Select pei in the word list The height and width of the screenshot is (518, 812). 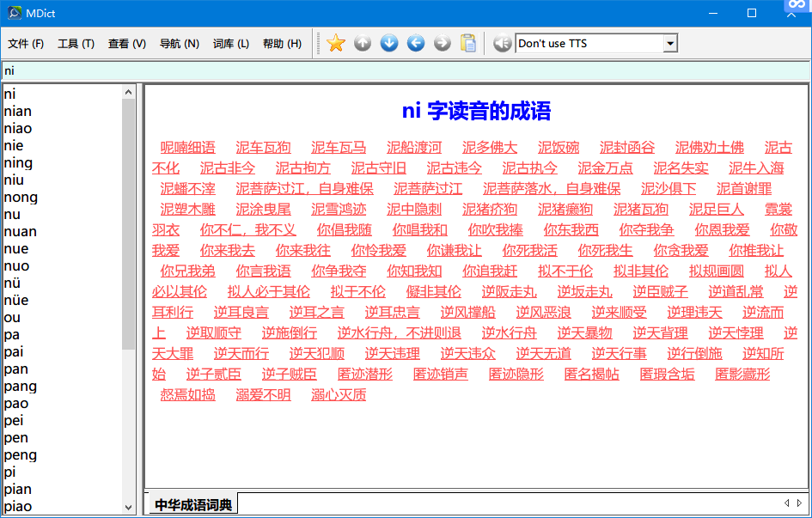[14, 420]
